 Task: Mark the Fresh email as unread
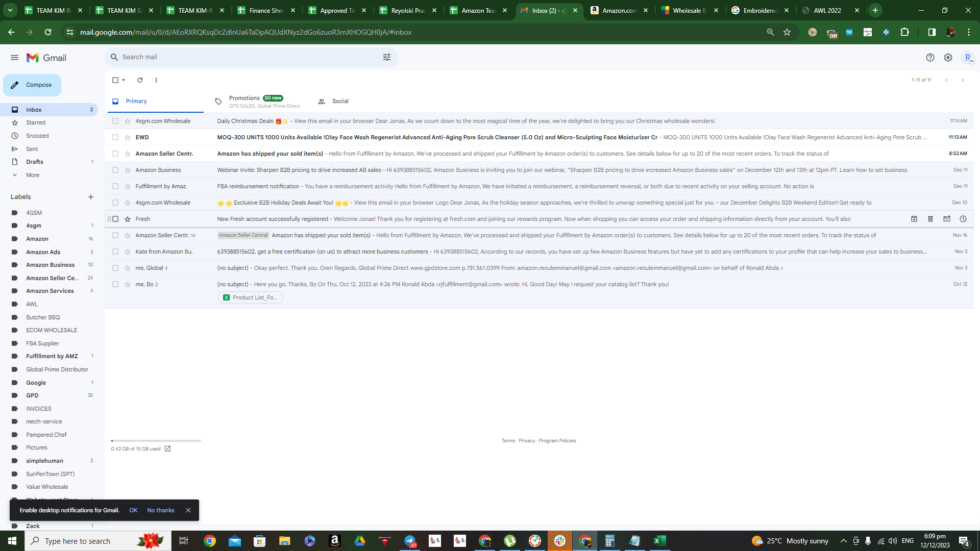pyautogui.click(x=947, y=219)
